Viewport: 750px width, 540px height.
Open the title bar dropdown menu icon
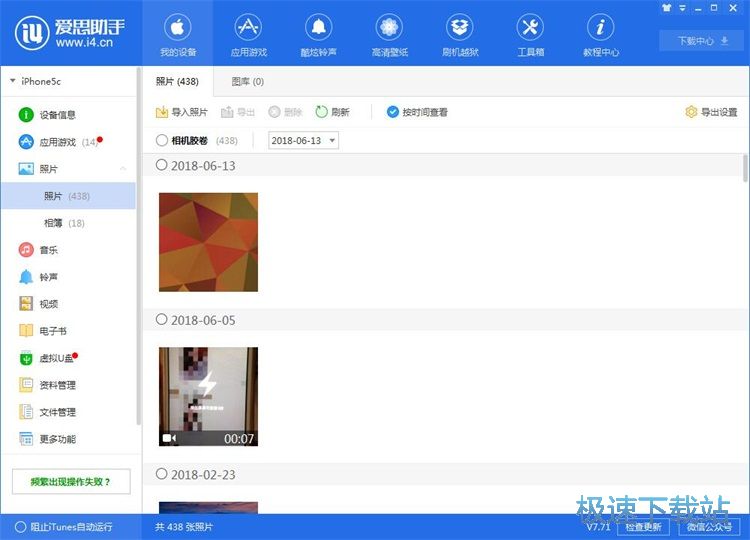click(683, 8)
